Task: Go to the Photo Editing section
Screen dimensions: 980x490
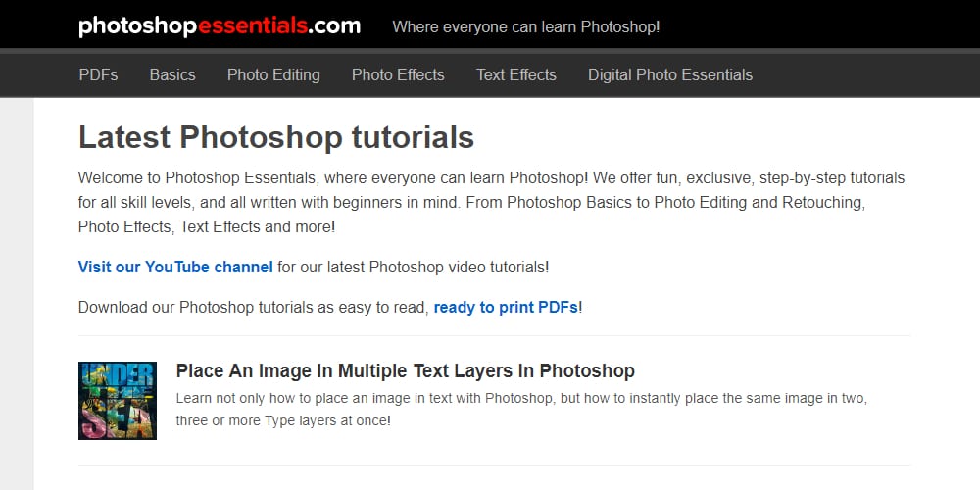Action: [x=273, y=75]
